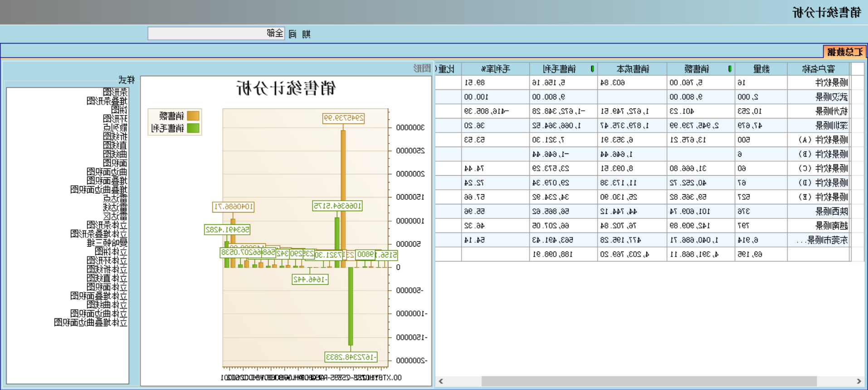Click the orange 销售额 legend swatch
The width and height of the screenshot is (868, 390).
coord(193,116)
